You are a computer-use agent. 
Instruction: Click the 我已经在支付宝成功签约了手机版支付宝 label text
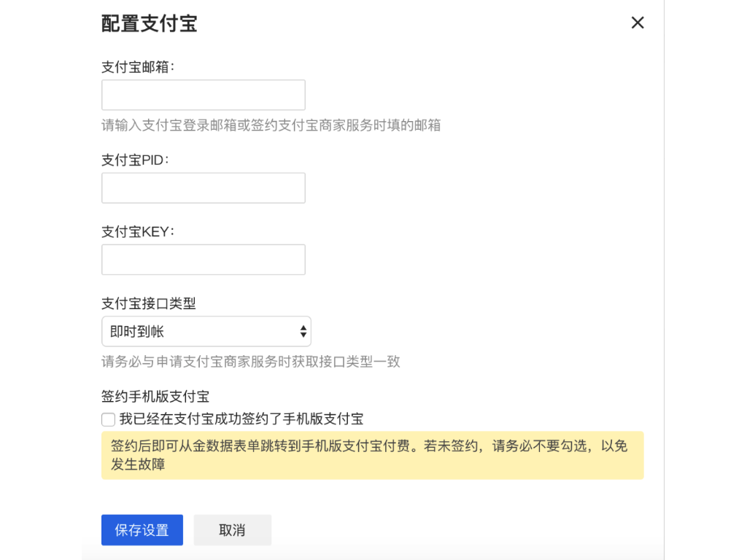click(x=241, y=419)
